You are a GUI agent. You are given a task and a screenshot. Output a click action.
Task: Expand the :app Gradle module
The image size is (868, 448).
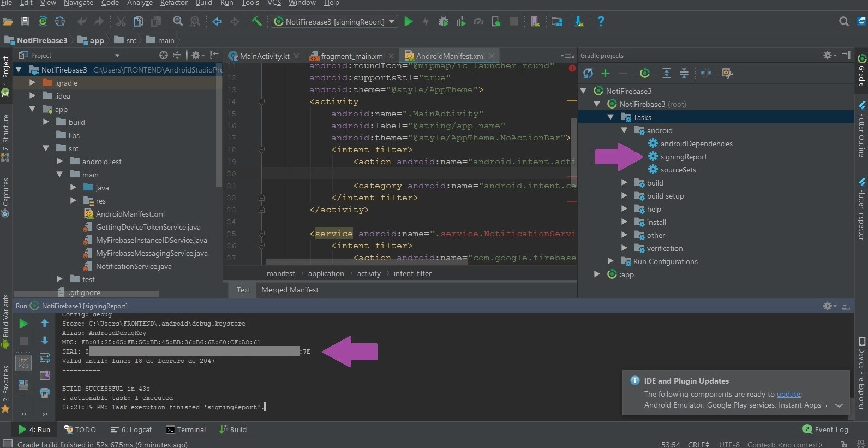tap(597, 274)
